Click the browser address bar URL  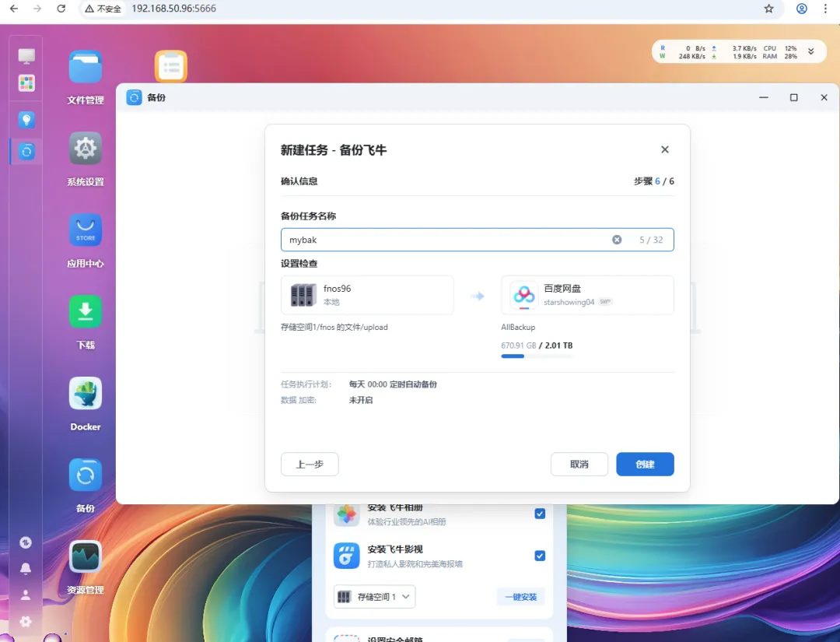click(173, 9)
